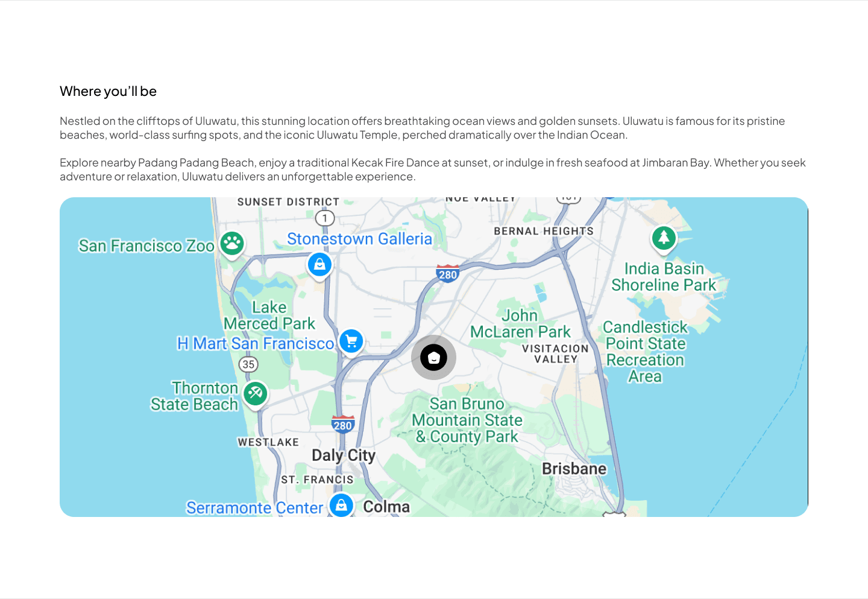The image size is (868, 599).
Task: Click the Route 1 highway badge
Action: pyautogui.click(x=325, y=218)
